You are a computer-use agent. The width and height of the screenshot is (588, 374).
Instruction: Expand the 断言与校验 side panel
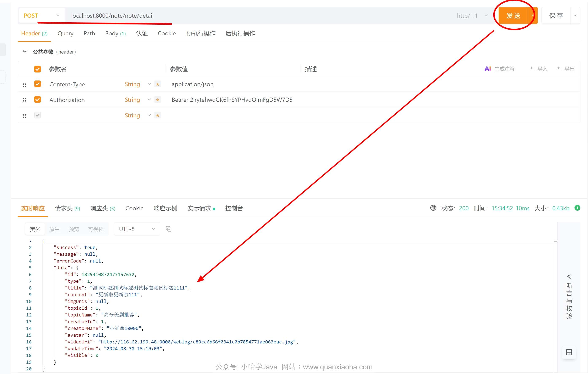coord(569,276)
